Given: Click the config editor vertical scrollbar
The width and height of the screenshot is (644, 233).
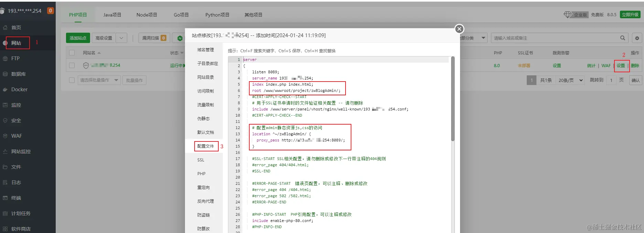Looking at the screenshot, I should (453, 99).
